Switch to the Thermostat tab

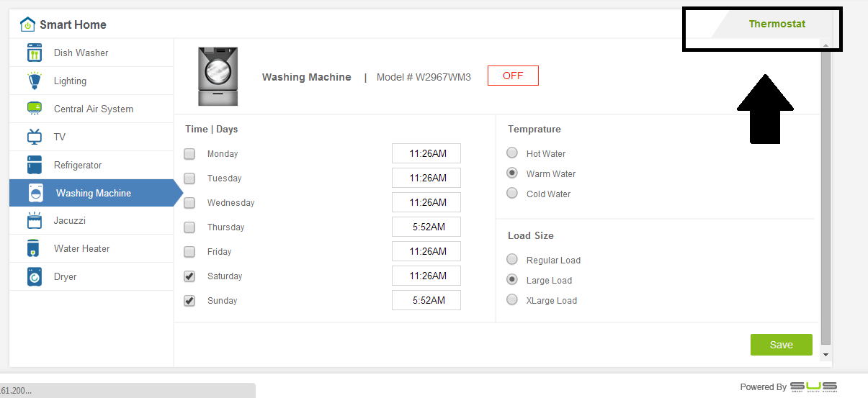pyautogui.click(x=777, y=24)
